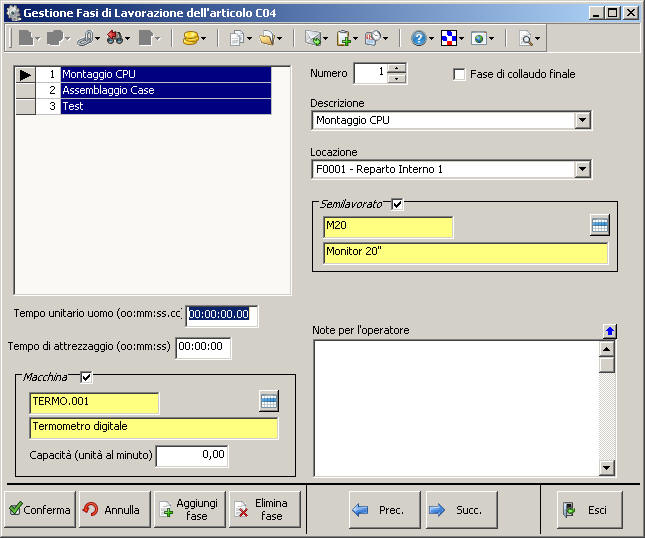Screen dimensions: 645x538
Task: Expand the Descrizione dropdown list
Action: [x=583, y=121]
